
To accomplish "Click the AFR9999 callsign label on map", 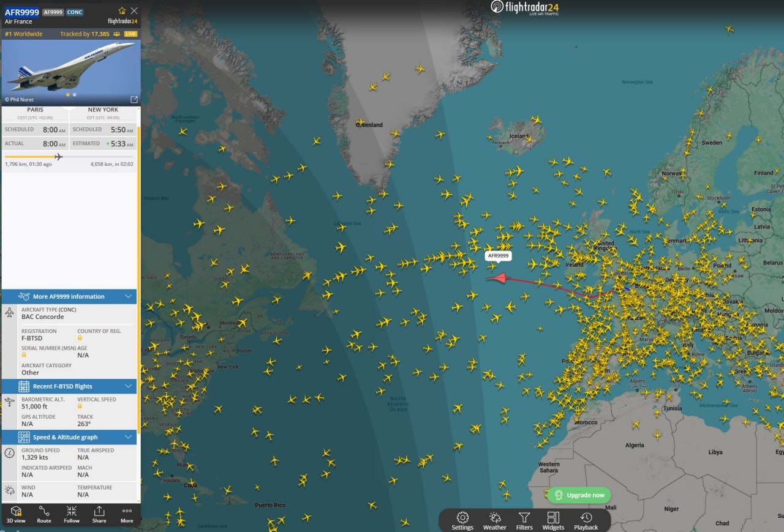I will pyautogui.click(x=499, y=256).
